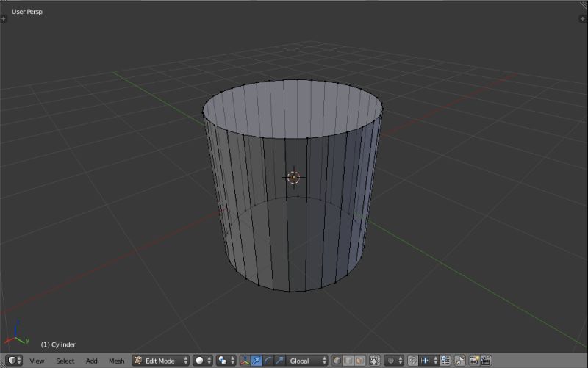Click the OpenGL render animation clapperboard
Screen dimensions: 588x368
[486, 361]
